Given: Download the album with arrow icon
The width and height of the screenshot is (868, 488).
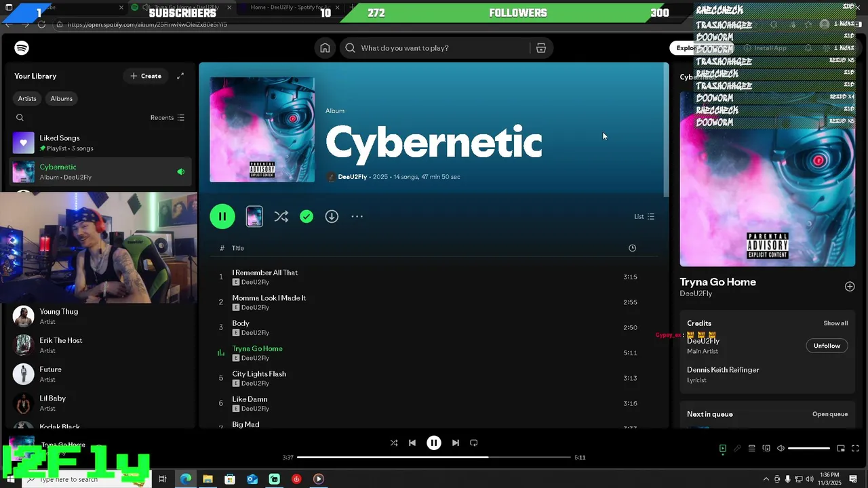Looking at the screenshot, I should pos(332,216).
